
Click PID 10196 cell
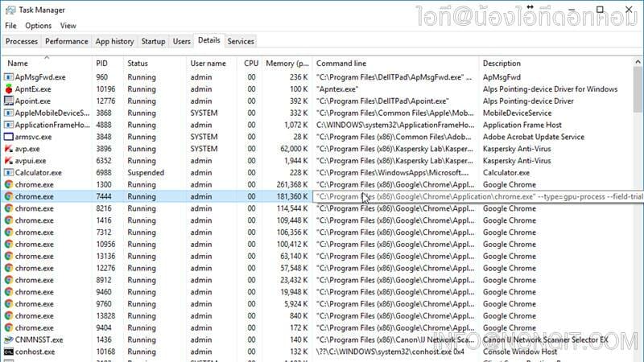105,89
